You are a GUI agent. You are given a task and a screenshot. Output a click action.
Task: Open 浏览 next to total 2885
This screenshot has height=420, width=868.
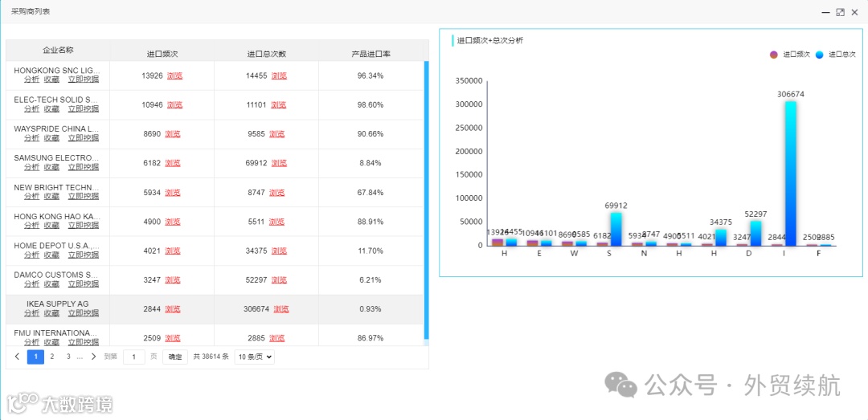(276, 338)
